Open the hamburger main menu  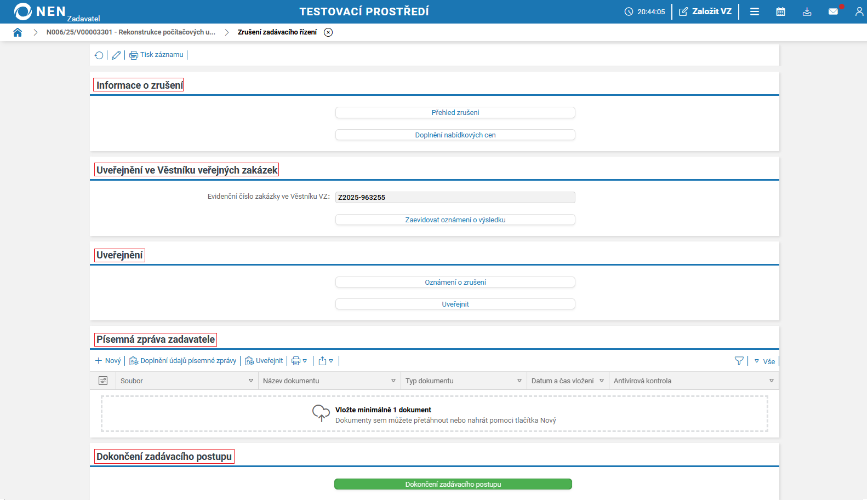point(755,11)
